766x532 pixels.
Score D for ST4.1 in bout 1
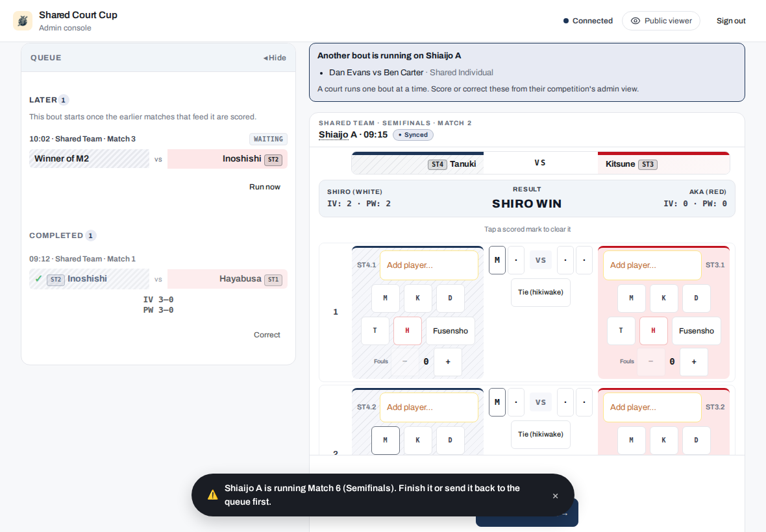[x=451, y=298]
